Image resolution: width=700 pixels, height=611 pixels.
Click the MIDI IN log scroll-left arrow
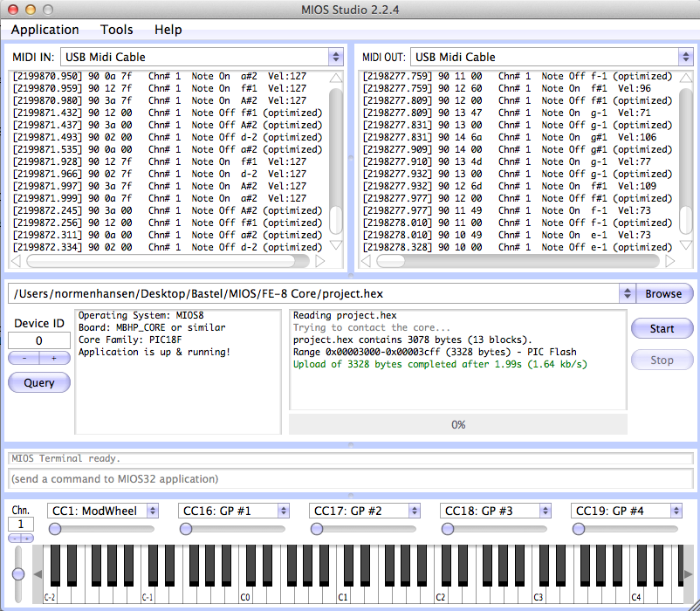coord(16,261)
